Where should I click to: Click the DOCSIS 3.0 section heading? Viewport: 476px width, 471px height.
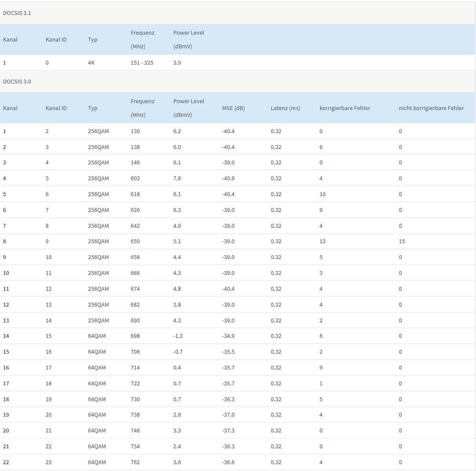17,81
